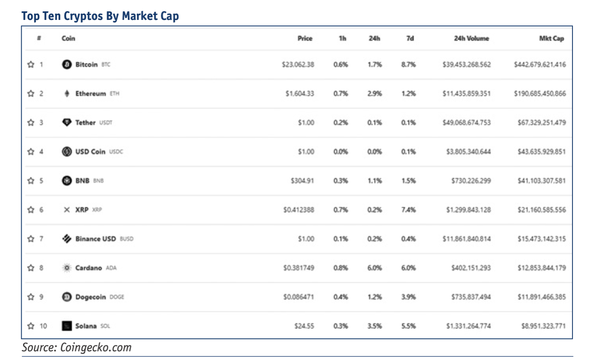Open the Bitcoin coin link
The height and width of the screenshot is (364, 592).
click(x=86, y=65)
